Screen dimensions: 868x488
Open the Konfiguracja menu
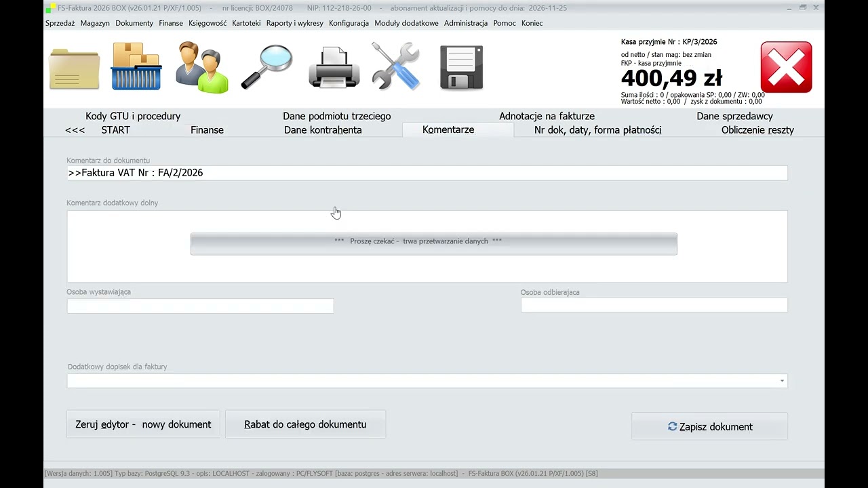[349, 23]
